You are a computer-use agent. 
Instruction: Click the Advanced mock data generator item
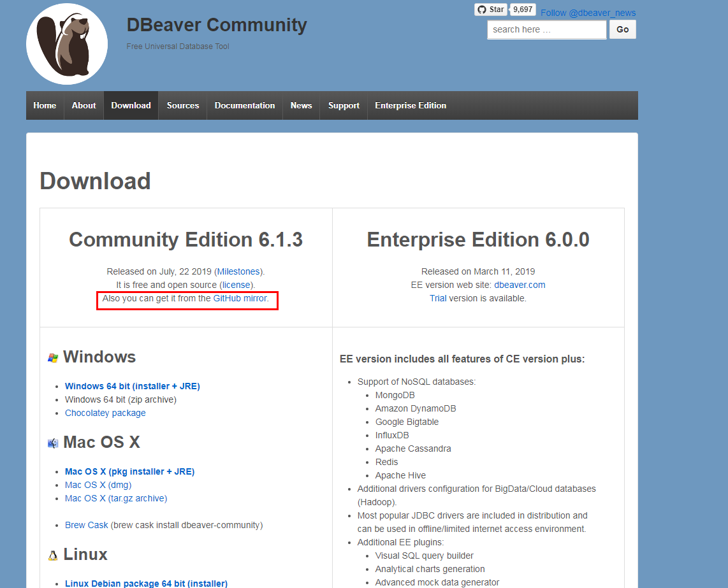point(437,582)
